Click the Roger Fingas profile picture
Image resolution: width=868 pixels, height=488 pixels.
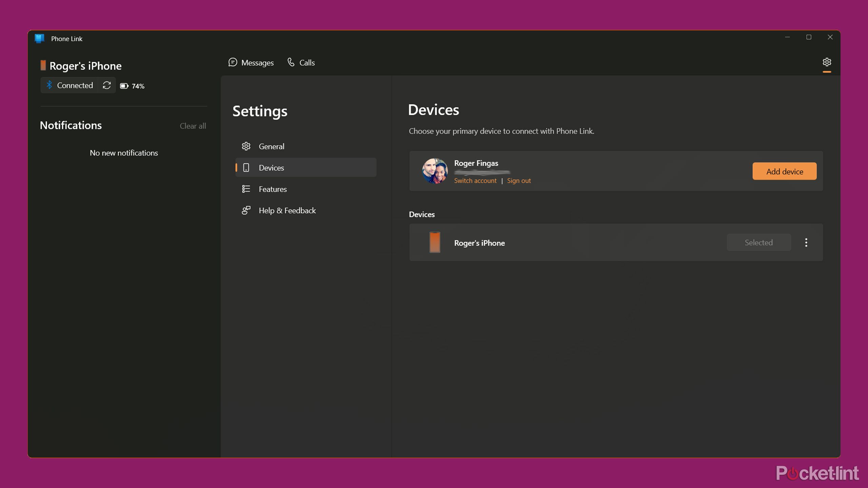435,171
